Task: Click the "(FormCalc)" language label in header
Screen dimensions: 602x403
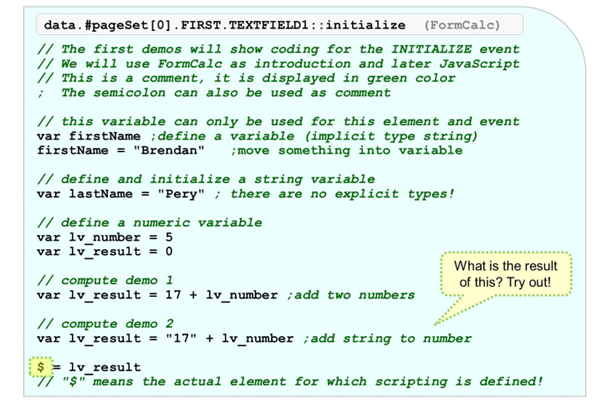Action: [x=461, y=24]
